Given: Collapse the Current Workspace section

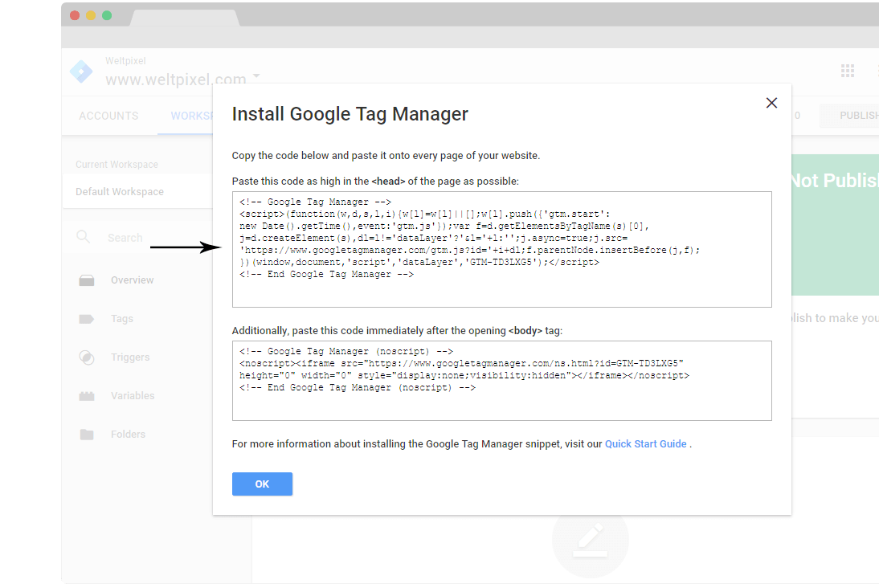Looking at the screenshot, I should point(117,164).
